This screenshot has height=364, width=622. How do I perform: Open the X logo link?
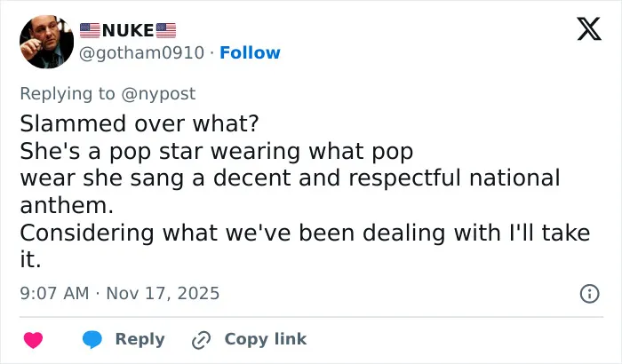pyautogui.click(x=589, y=29)
